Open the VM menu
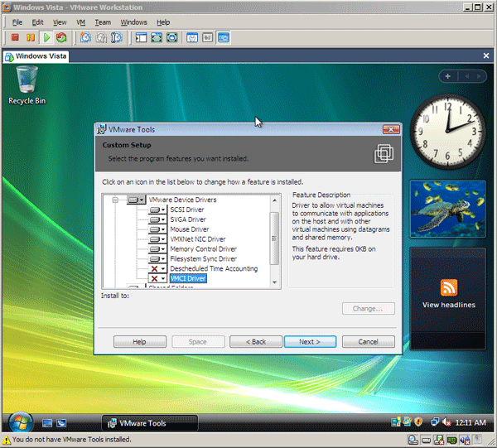 pyautogui.click(x=81, y=22)
